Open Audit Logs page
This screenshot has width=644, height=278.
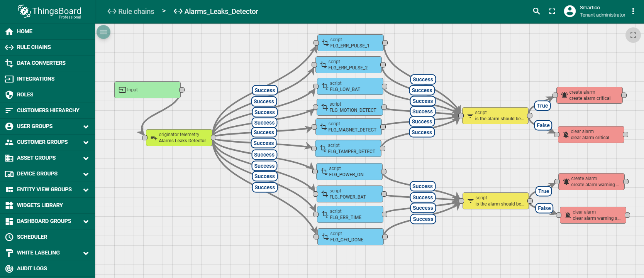32,268
